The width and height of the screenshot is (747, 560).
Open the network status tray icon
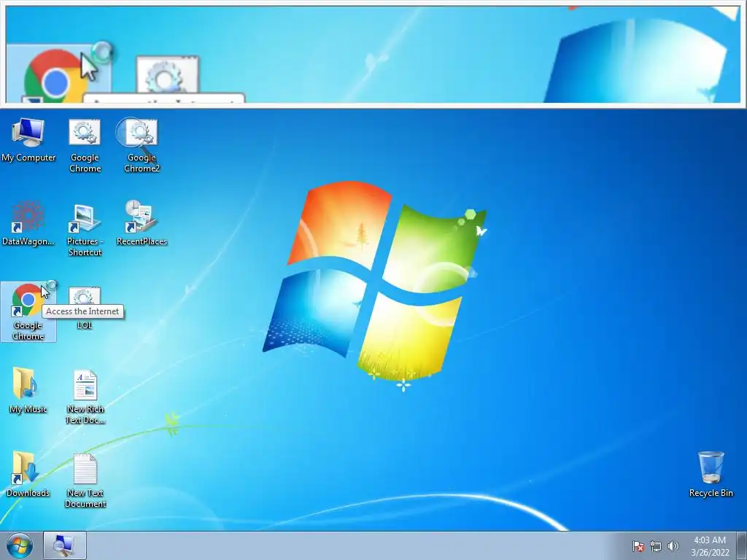tap(656, 546)
